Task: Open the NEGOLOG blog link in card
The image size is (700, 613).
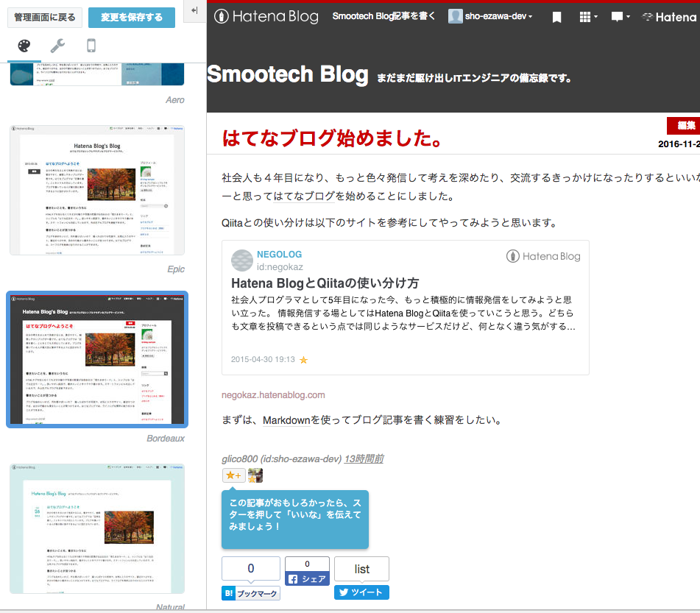Action: pos(279,254)
